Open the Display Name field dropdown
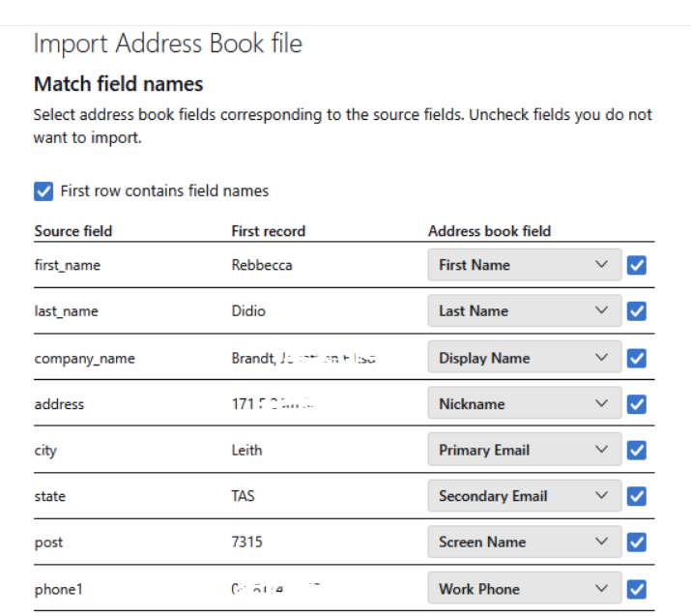The width and height of the screenshot is (691, 616). point(524,358)
